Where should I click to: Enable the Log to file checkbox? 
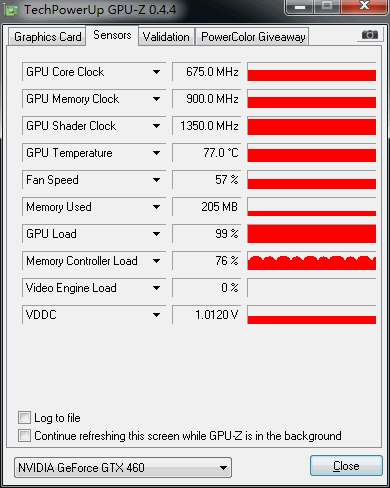(x=24, y=418)
